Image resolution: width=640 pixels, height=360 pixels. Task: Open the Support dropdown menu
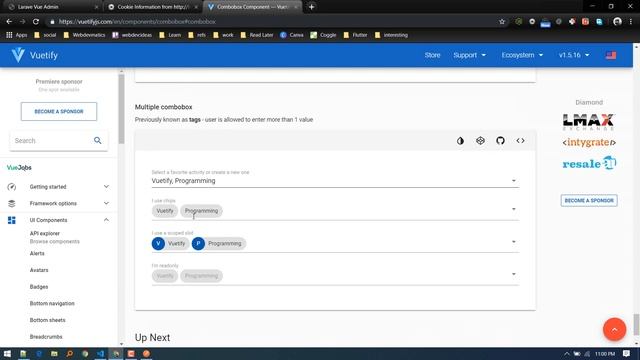pos(469,55)
